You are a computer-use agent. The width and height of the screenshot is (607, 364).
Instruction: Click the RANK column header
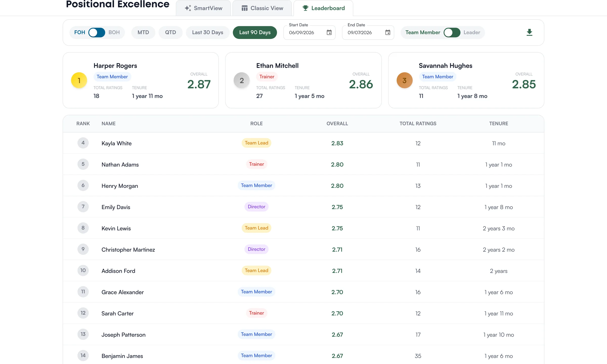tap(83, 124)
